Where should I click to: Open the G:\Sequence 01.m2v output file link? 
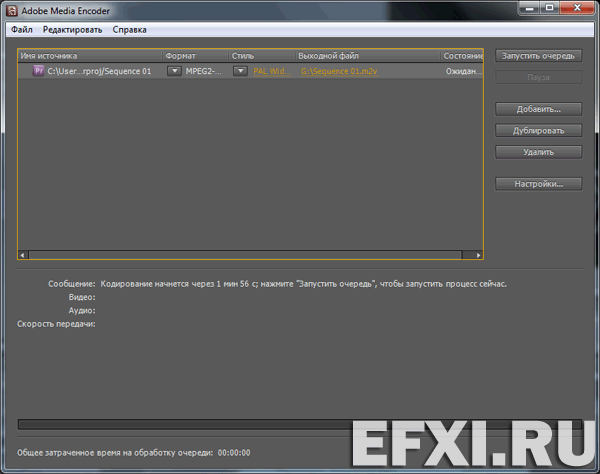(339, 71)
